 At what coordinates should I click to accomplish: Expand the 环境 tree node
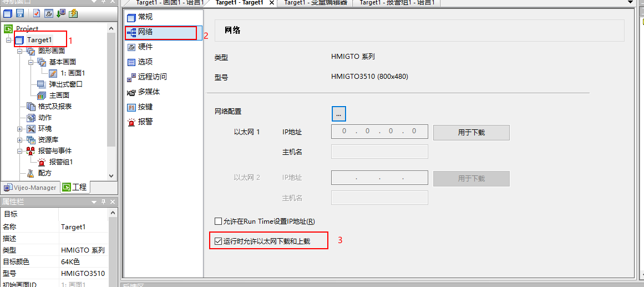[19, 129]
